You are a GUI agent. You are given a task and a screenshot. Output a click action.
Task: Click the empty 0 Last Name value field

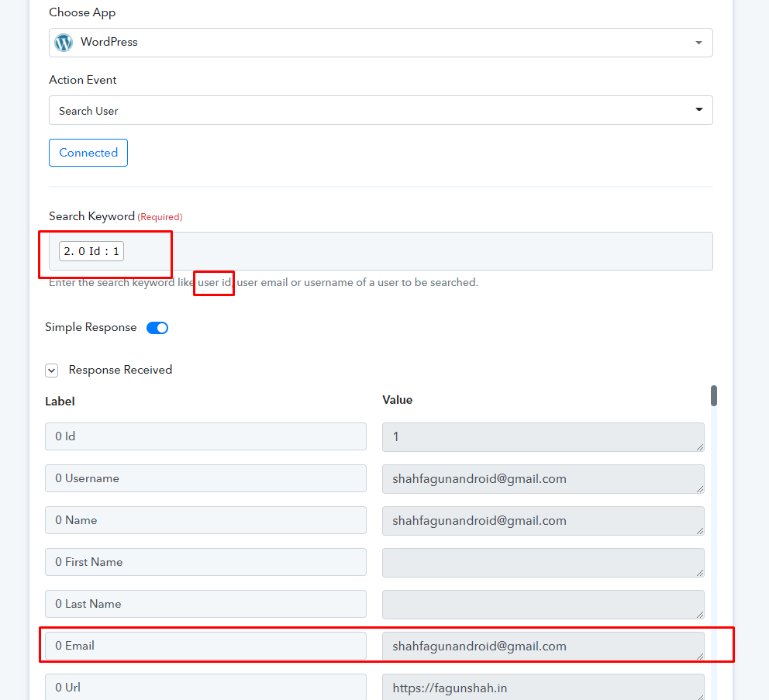pos(543,605)
